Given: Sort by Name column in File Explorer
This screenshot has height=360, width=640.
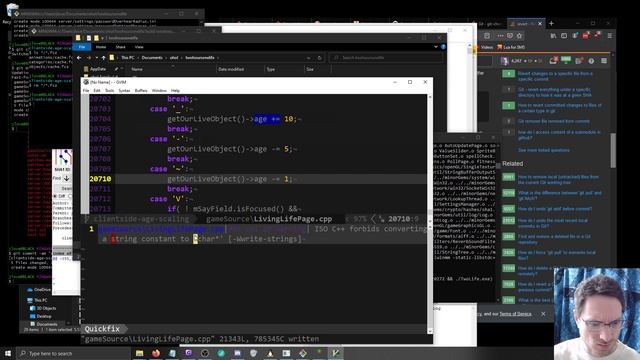Looking at the screenshot, I should (137, 69).
